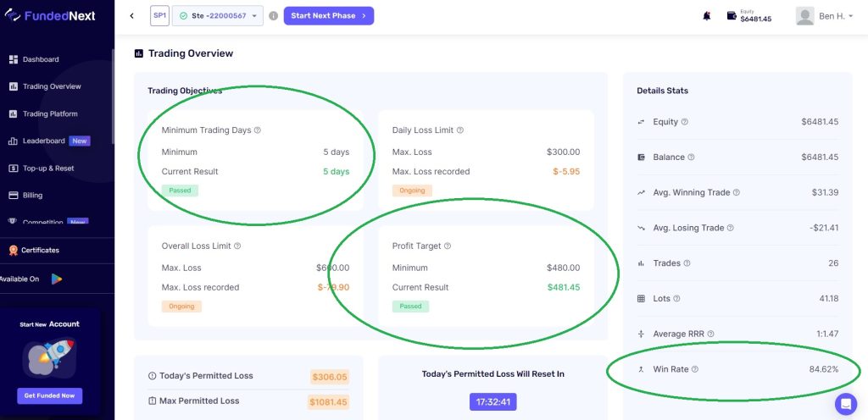Click the help icon beside Profit Target

(448, 246)
